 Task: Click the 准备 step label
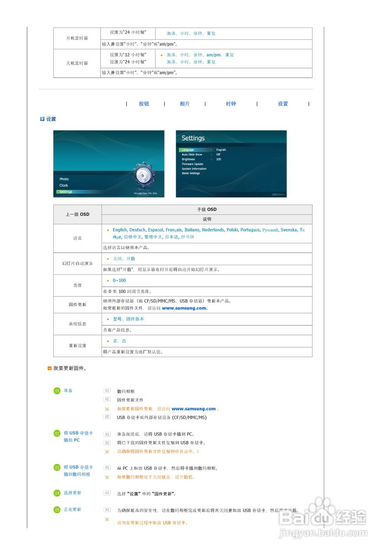click(68, 391)
